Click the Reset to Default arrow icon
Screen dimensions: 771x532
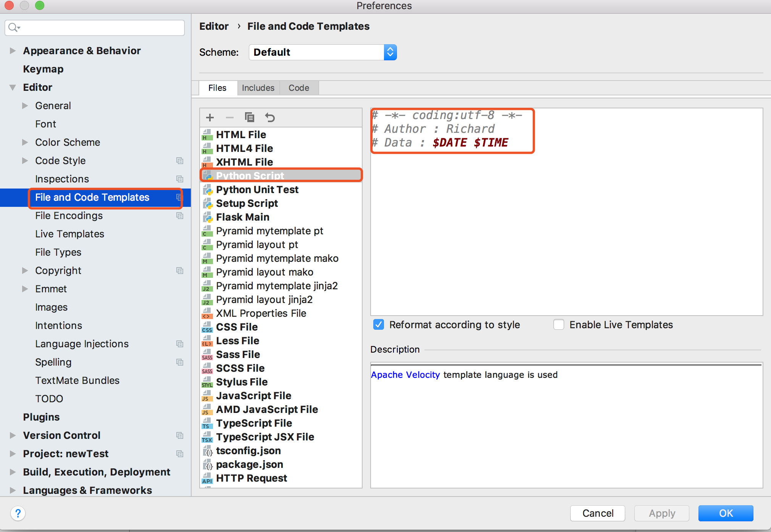pos(270,118)
